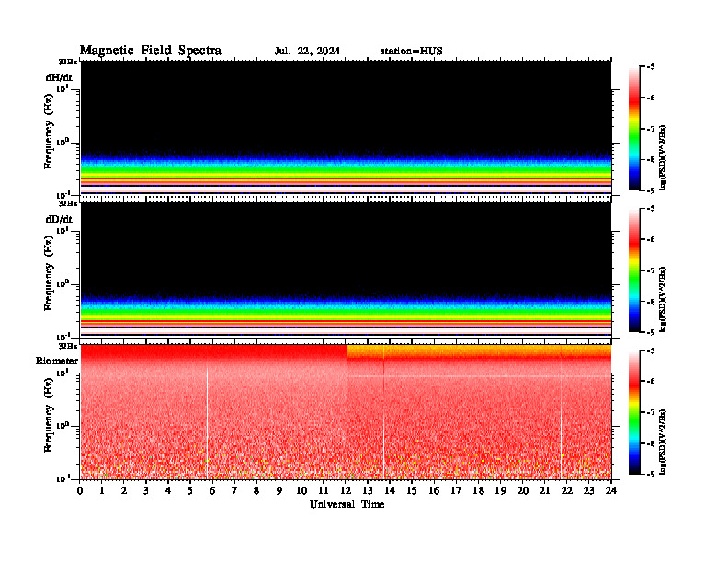728x563 pixels.
Task: Click hour "12" on Universal Time axis
Action: click(x=346, y=490)
